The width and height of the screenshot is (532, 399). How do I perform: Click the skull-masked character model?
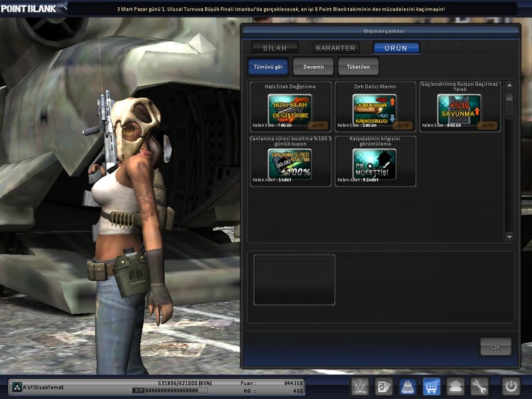132,234
